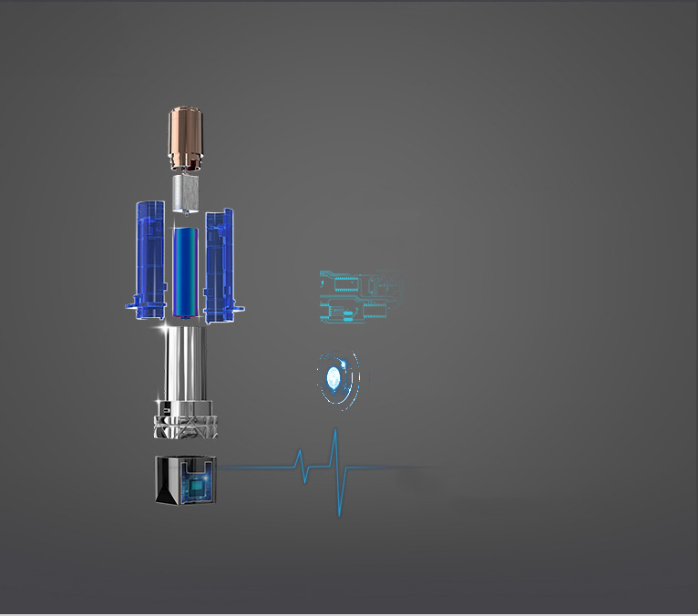
Task: Click the solid blue battery cylinder in center
Action: 186,272
